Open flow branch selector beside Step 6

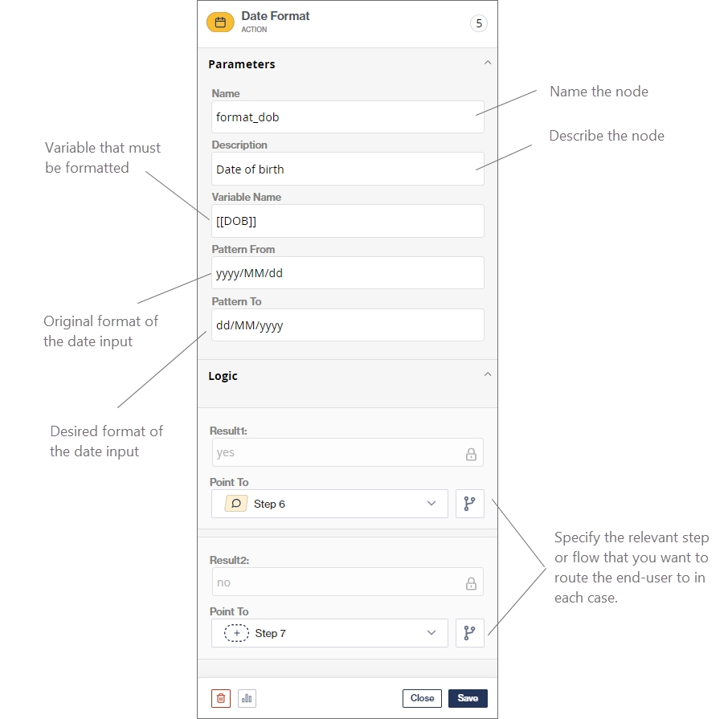(x=470, y=504)
